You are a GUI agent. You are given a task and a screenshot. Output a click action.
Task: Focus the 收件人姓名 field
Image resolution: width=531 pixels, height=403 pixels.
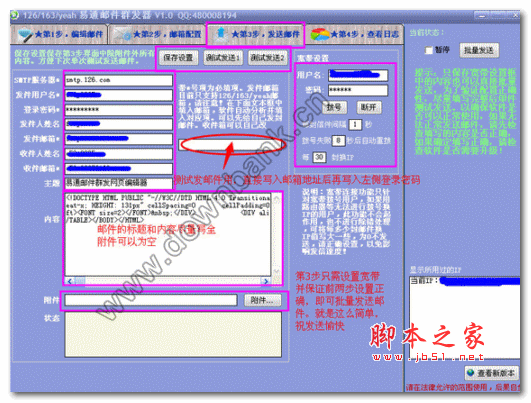pos(119,154)
